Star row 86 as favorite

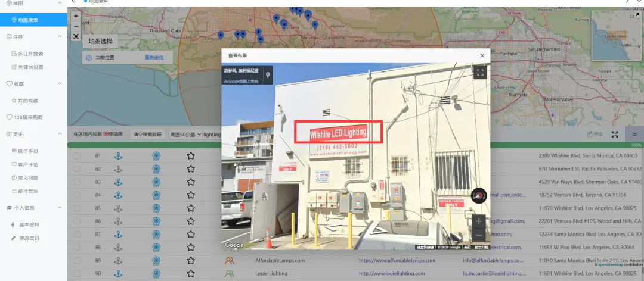pyautogui.click(x=191, y=221)
